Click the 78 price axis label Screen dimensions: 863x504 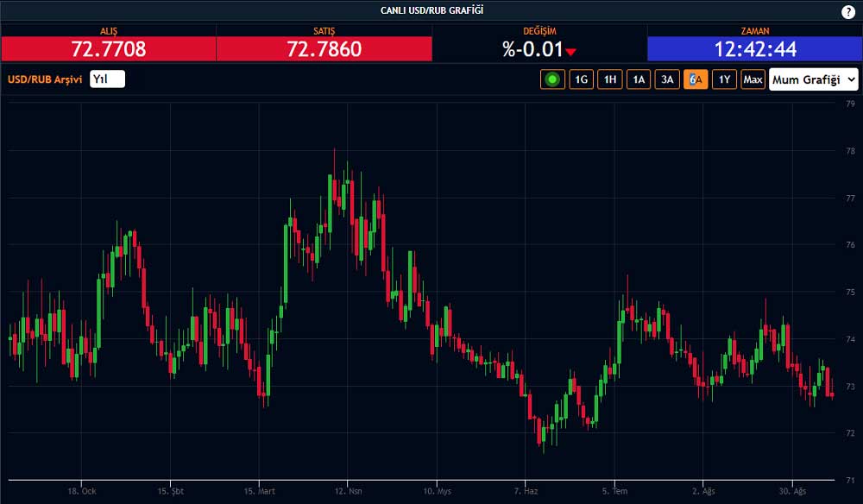coord(850,151)
